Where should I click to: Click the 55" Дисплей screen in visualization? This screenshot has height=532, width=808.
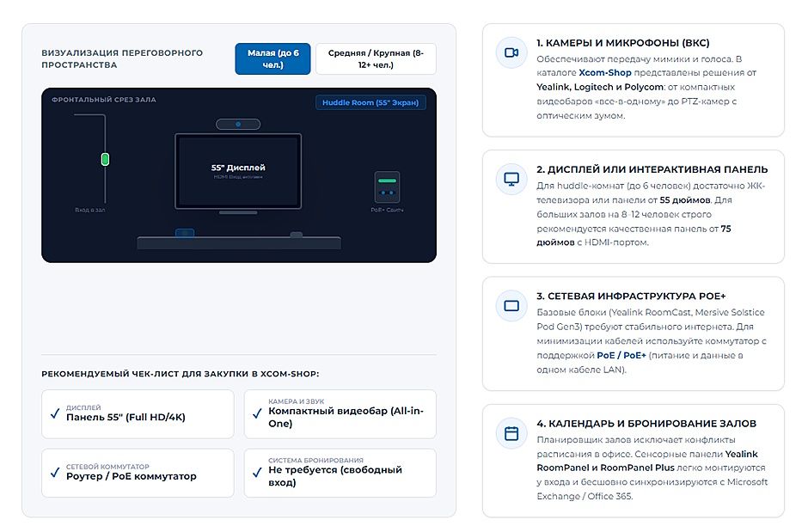pyautogui.click(x=238, y=171)
